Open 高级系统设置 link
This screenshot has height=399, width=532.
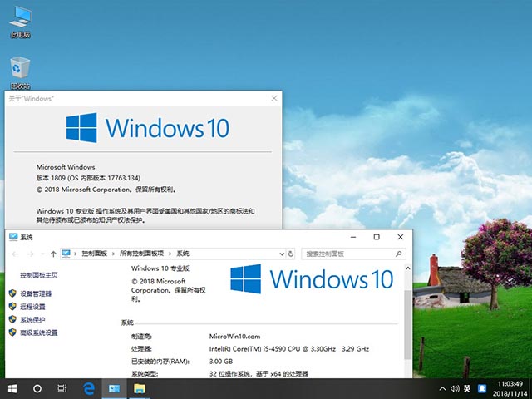(x=39, y=332)
